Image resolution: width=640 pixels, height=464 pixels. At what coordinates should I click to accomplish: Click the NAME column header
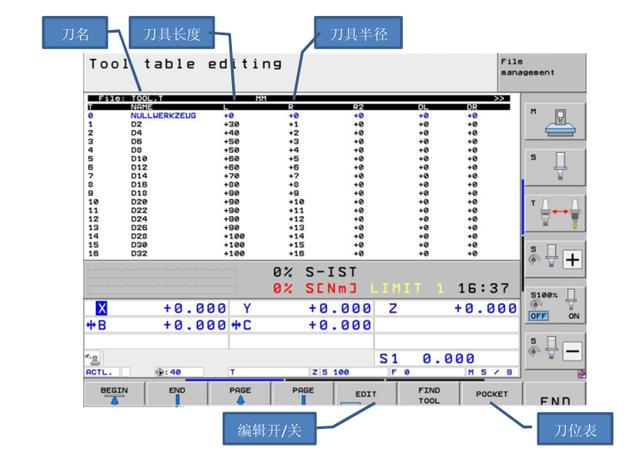click(x=142, y=107)
